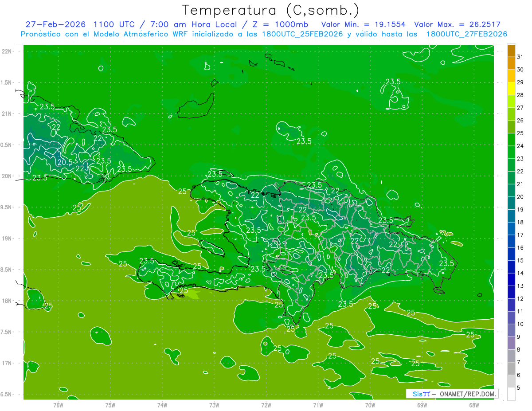Click the '8.5N' latitude axis label
The height and width of the screenshot is (411, 532).
(x=7, y=270)
